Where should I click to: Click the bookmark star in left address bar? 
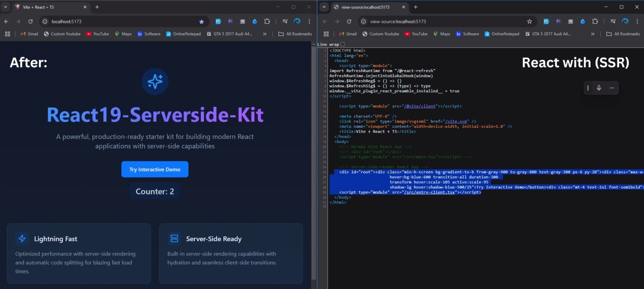click(x=201, y=21)
